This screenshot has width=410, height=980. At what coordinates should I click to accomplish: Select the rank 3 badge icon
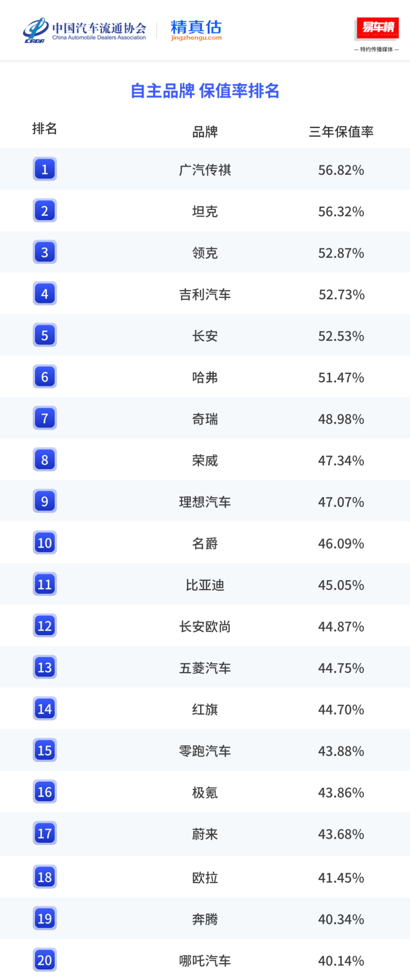44,252
